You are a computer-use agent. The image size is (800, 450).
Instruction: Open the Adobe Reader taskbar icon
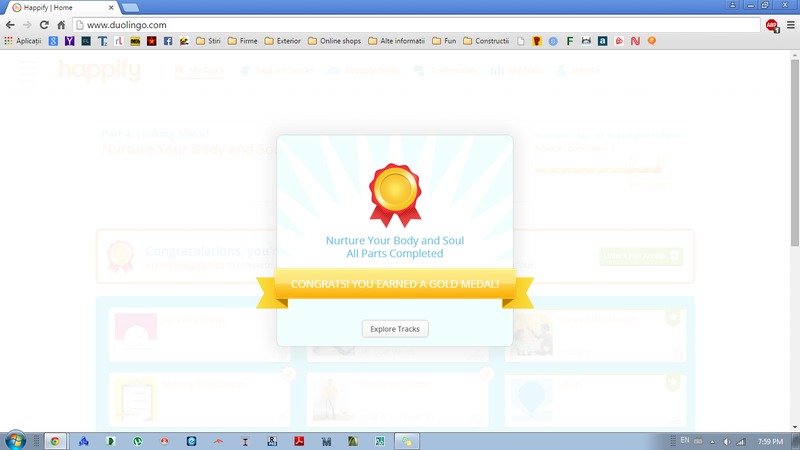click(x=299, y=441)
